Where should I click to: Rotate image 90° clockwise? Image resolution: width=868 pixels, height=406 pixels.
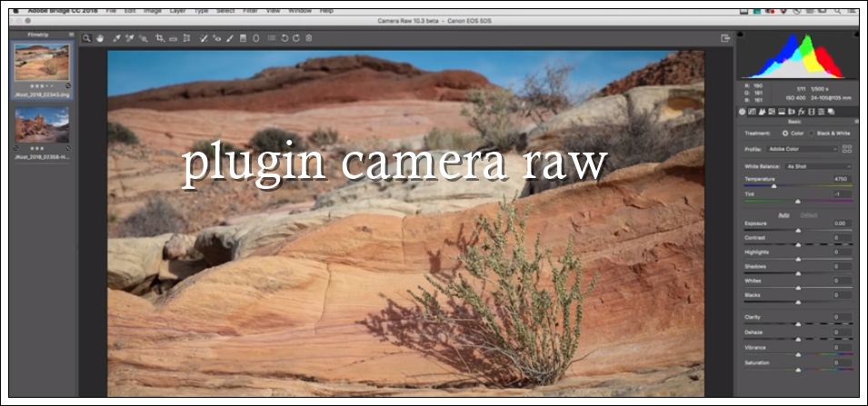tap(296, 38)
